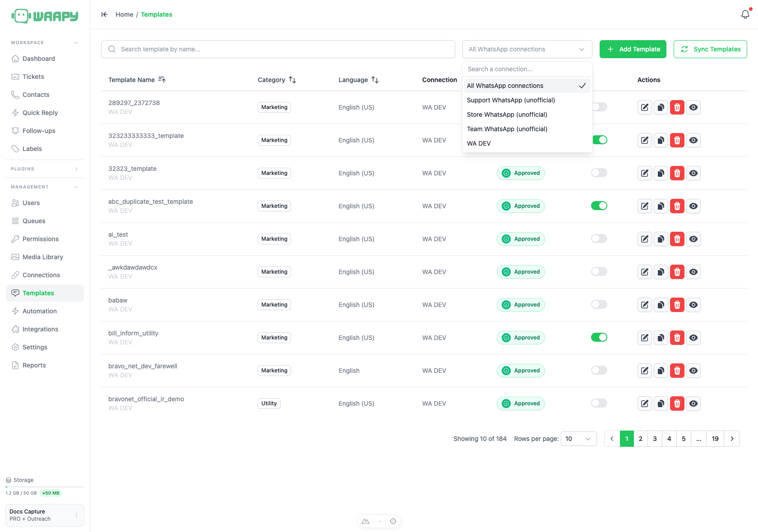Toggle the _awkdawdawdcx switch
The width and height of the screenshot is (758, 532).
point(599,271)
